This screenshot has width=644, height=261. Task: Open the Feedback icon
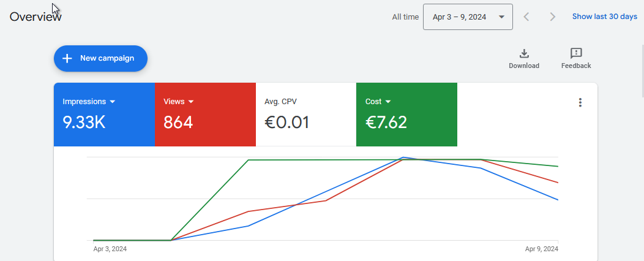point(576,53)
